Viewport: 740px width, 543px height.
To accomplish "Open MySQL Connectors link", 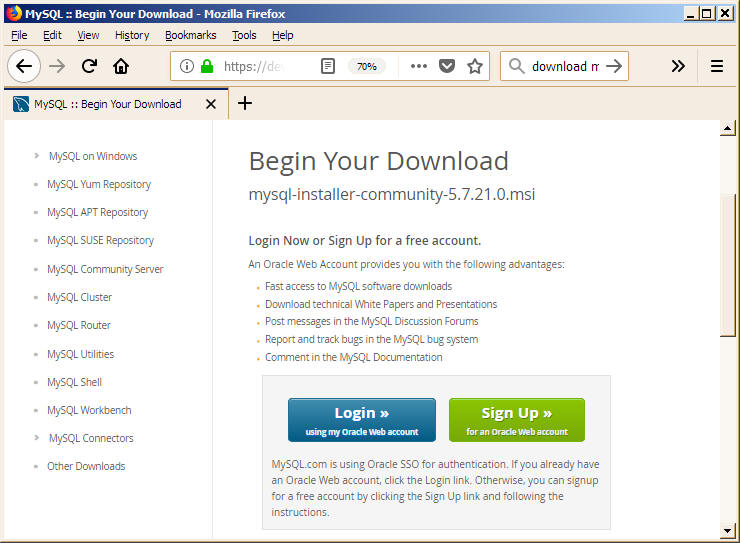I will pyautogui.click(x=91, y=438).
